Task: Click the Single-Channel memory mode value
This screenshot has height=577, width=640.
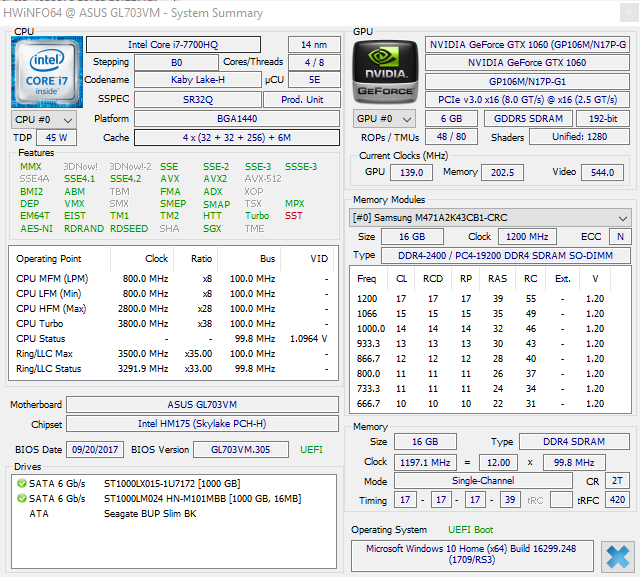Action: (483, 481)
